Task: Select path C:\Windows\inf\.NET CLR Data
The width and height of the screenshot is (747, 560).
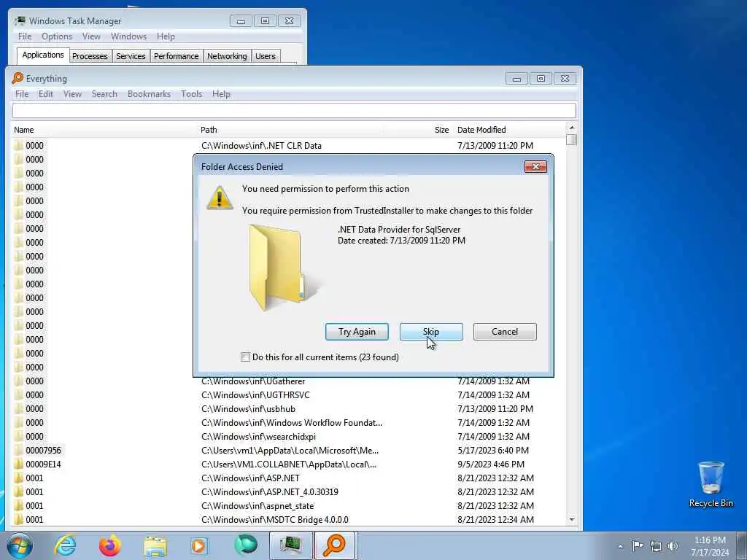Action: (261, 145)
